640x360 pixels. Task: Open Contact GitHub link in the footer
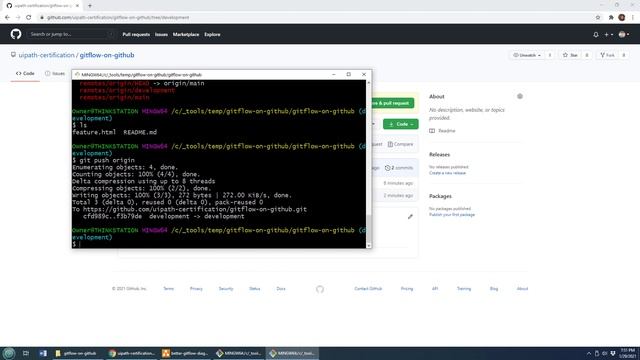point(368,289)
